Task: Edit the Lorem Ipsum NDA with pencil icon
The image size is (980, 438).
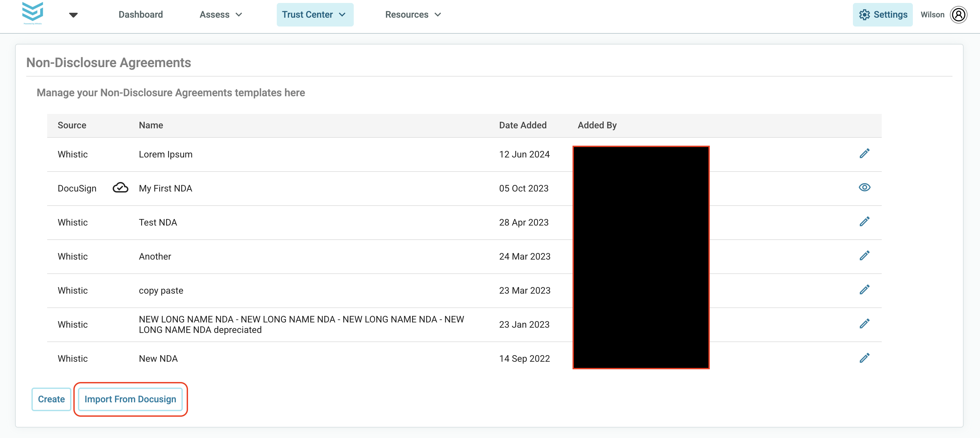Action: coord(864,153)
